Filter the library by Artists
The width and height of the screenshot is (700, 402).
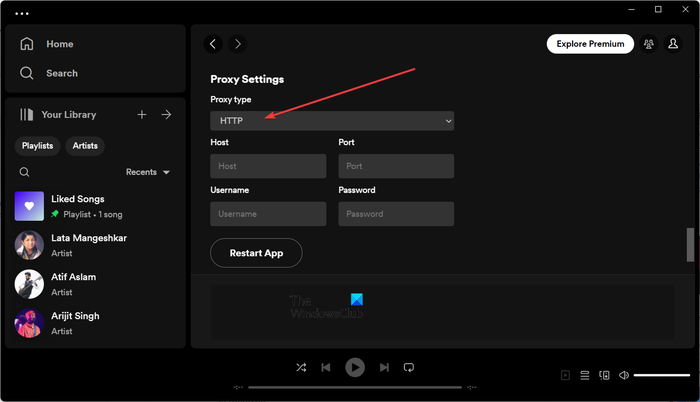[85, 146]
